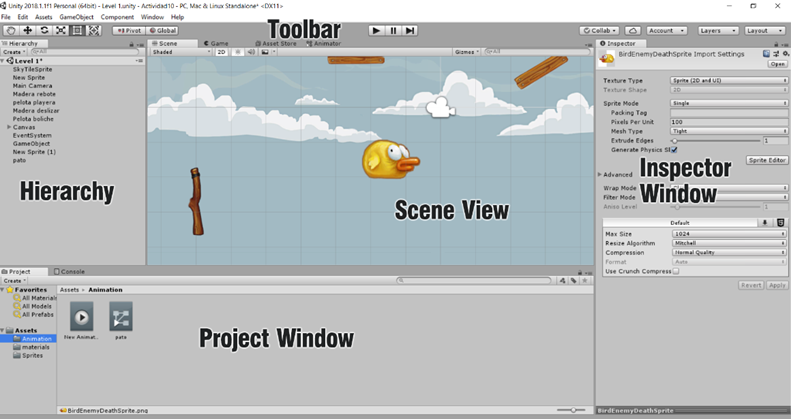Open the Compression dropdown
The height and width of the screenshot is (419, 791).
pos(729,253)
